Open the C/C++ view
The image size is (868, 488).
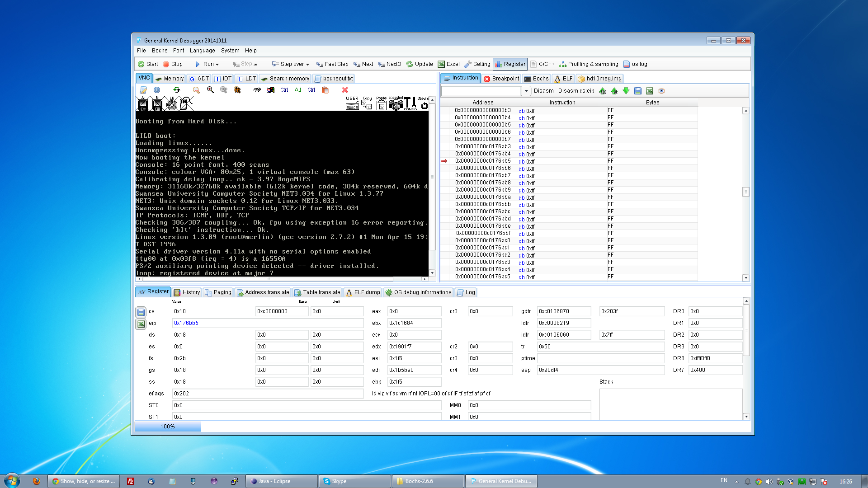point(542,64)
